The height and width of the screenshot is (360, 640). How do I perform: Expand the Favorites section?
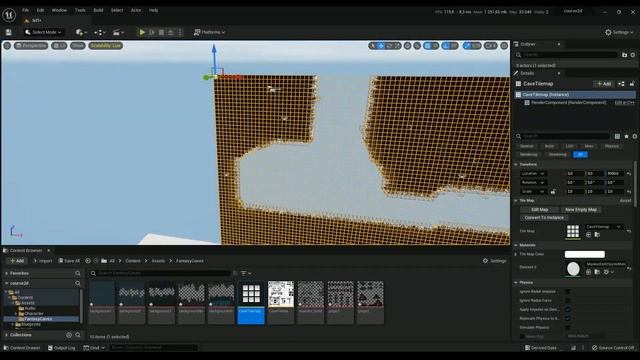coord(7,273)
